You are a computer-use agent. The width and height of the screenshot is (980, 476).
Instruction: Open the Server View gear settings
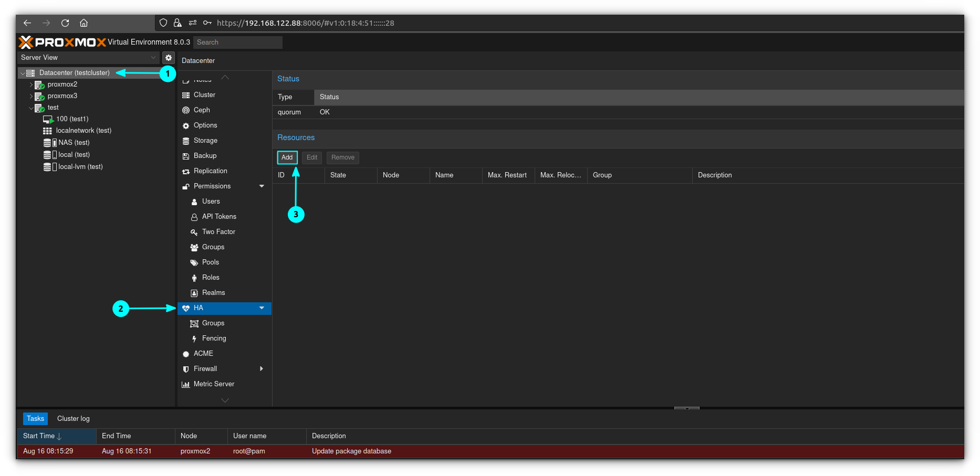(x=169, y=58)
